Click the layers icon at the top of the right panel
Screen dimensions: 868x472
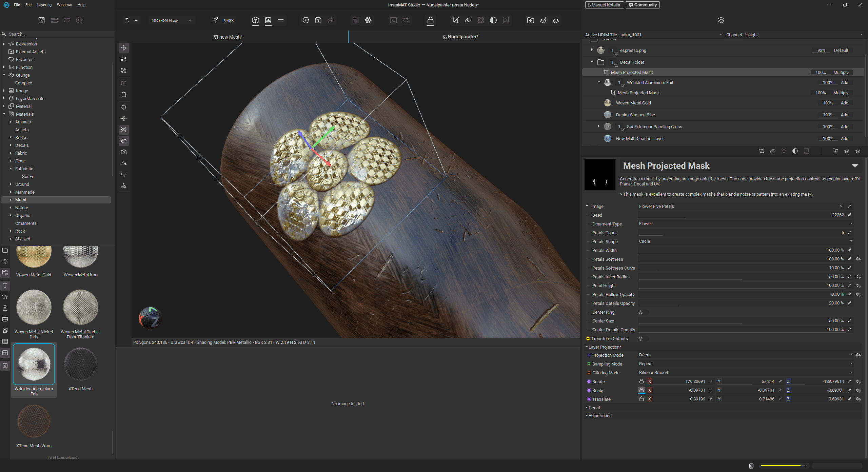pos(721,20)
